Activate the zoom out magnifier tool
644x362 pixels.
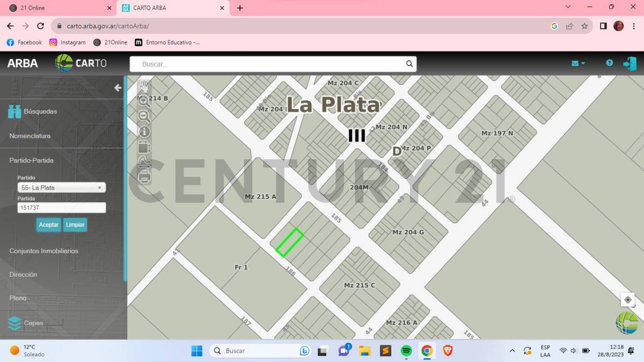[144, 116]
